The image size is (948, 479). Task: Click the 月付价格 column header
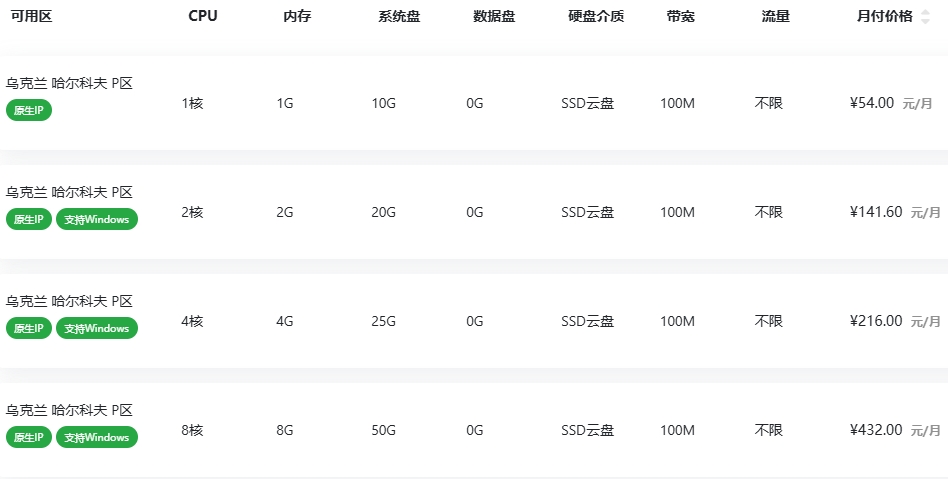click(x=884, y=17)
